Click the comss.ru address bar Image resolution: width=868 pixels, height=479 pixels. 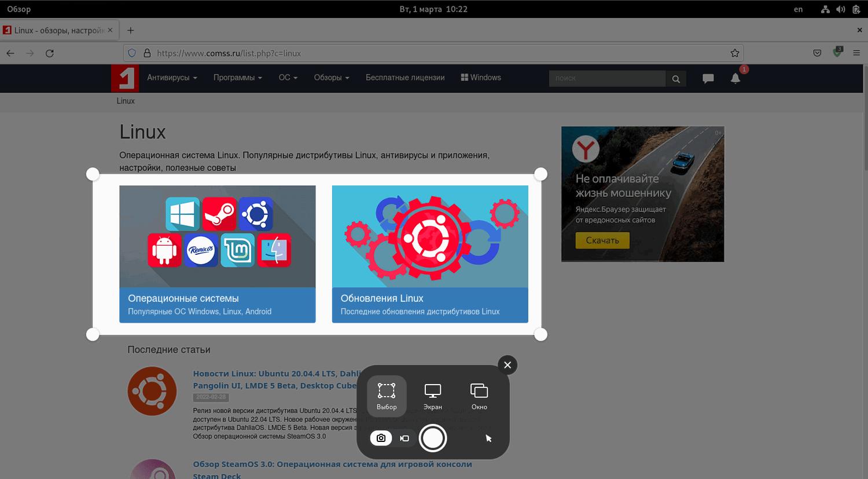pos(433,53)
